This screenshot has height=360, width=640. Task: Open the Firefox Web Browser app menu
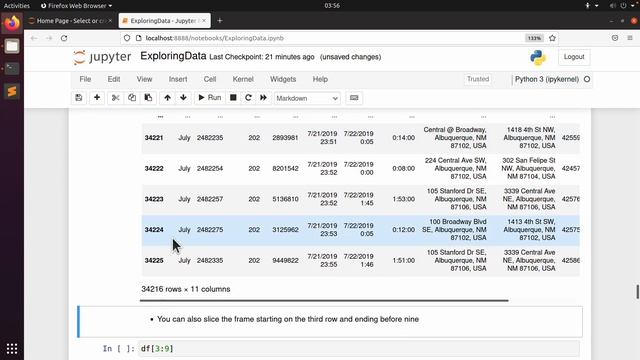coord(76,6)
